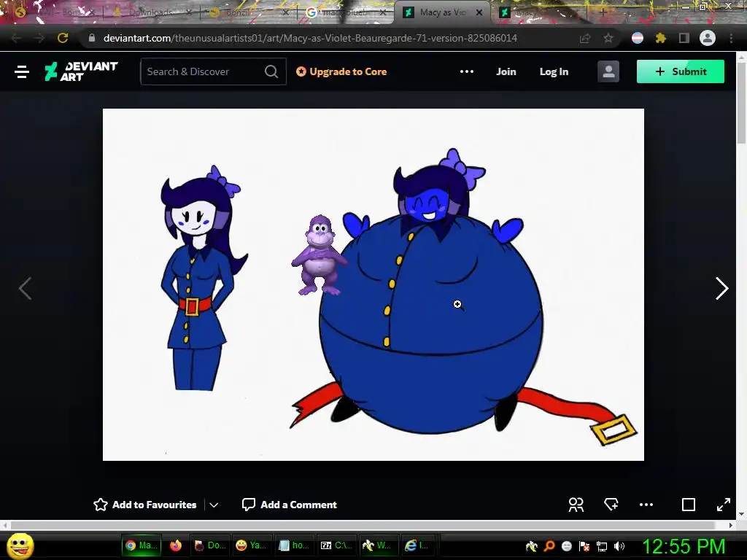Screen dimensions: 747x560
Task: Click Upgrade to Core link
Action: pyautogui.click(x=341, y=71)
